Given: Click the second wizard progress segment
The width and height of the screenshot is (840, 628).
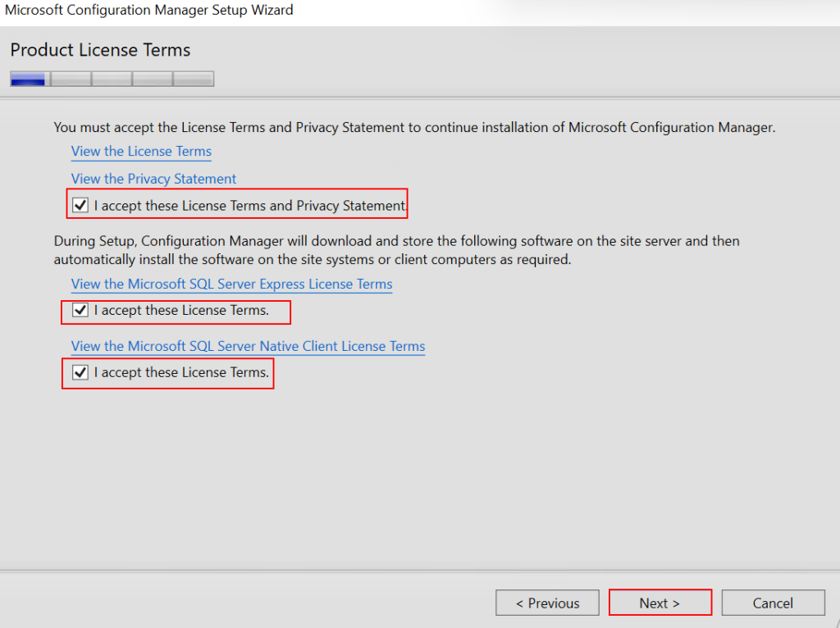Looking at the screenshot, I should (x=71, y=80).
